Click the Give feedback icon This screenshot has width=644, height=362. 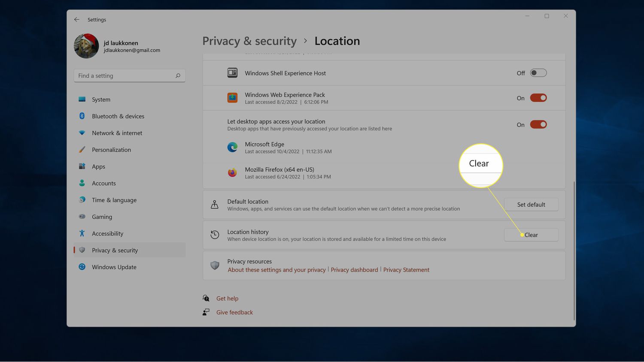[x=206, y=312]
